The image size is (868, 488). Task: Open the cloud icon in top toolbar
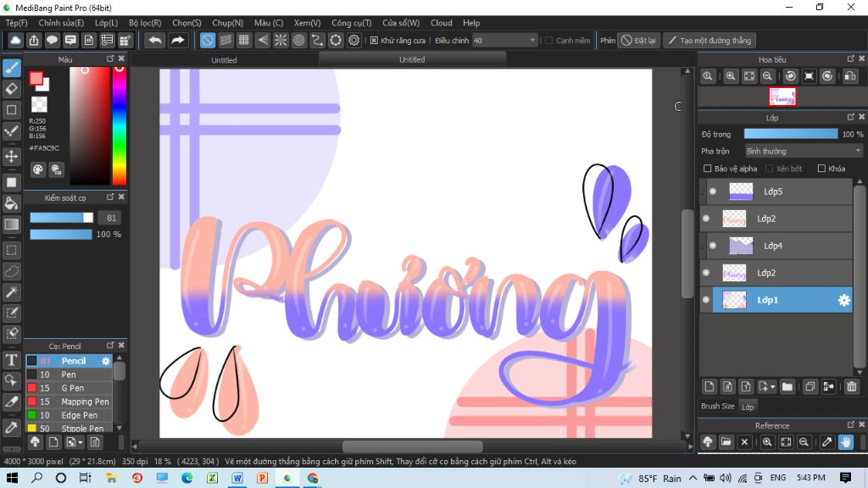(x=15, y=41)
